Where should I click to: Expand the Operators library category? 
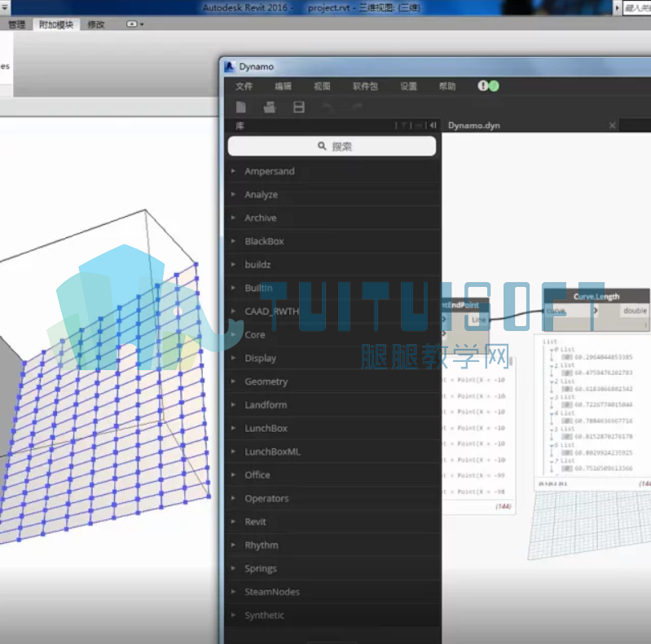333,498
